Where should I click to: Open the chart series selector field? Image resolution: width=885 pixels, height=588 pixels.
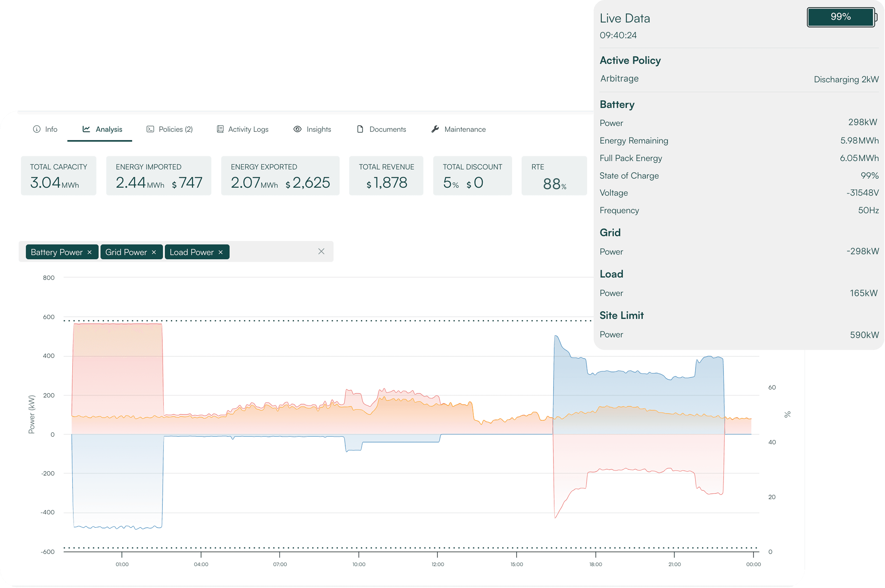(272, 252)
